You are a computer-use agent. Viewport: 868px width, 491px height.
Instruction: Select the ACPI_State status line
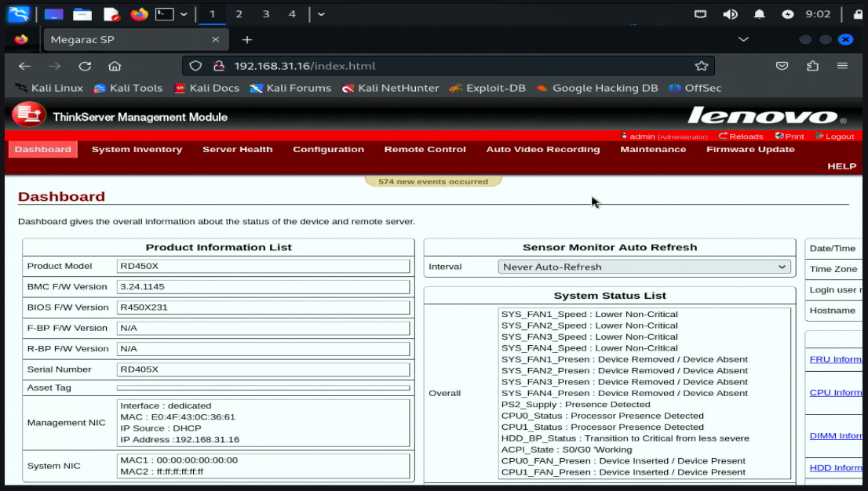567,449
